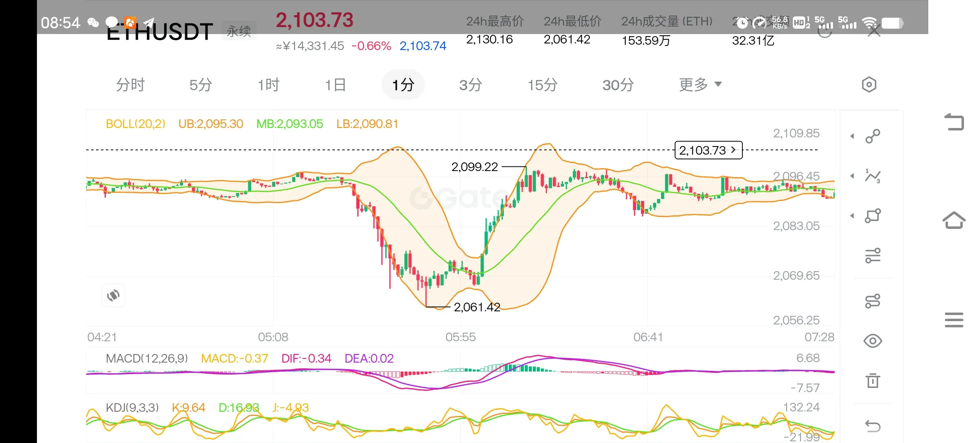The width and height of the screenshot is (980, 443).
Task: Tap the 2,099.22 high annotation on chart
Action: click(474, 167)
